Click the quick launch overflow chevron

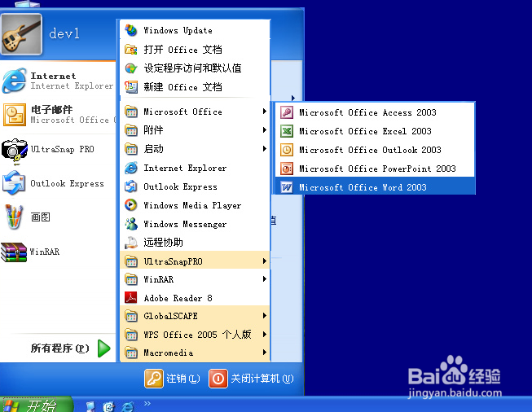pyautogui.click(x=147, y=404)
